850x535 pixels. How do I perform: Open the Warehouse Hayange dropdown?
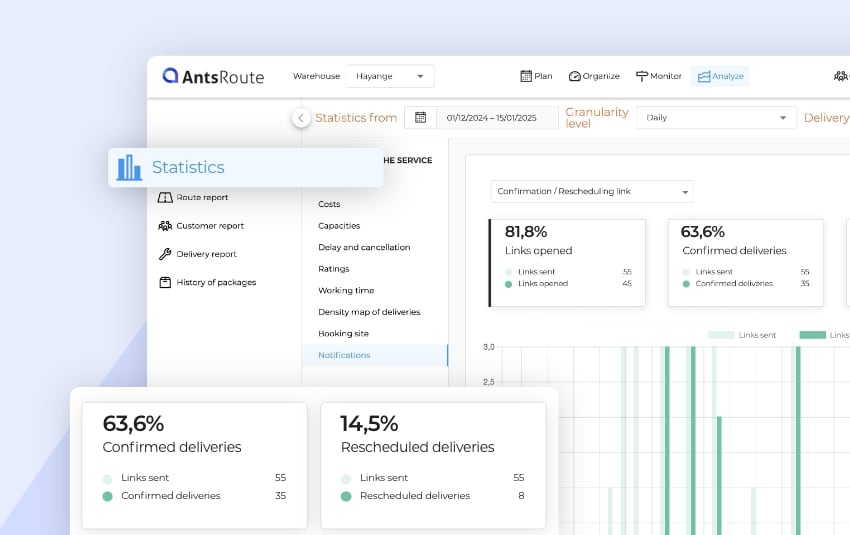[389, 76]
